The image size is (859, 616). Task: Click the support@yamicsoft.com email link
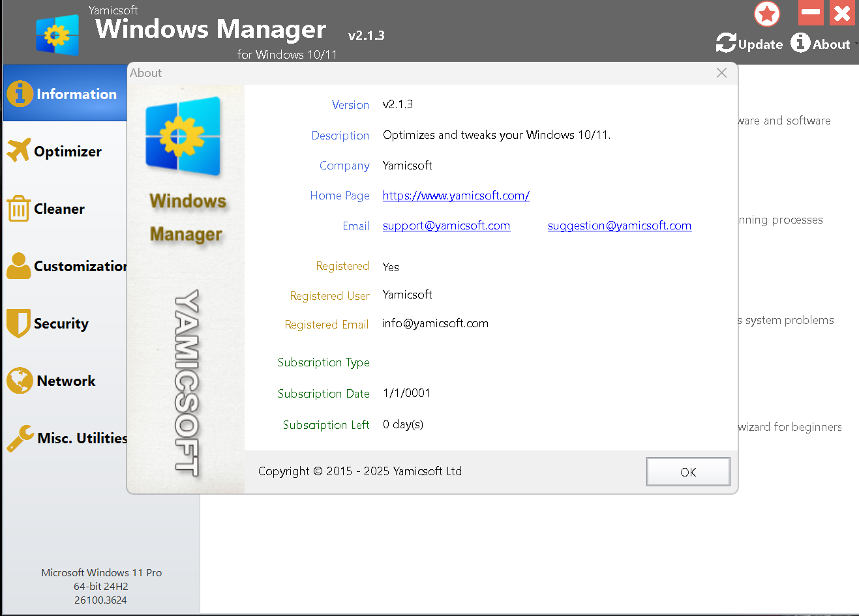click(x=446, y=226)
